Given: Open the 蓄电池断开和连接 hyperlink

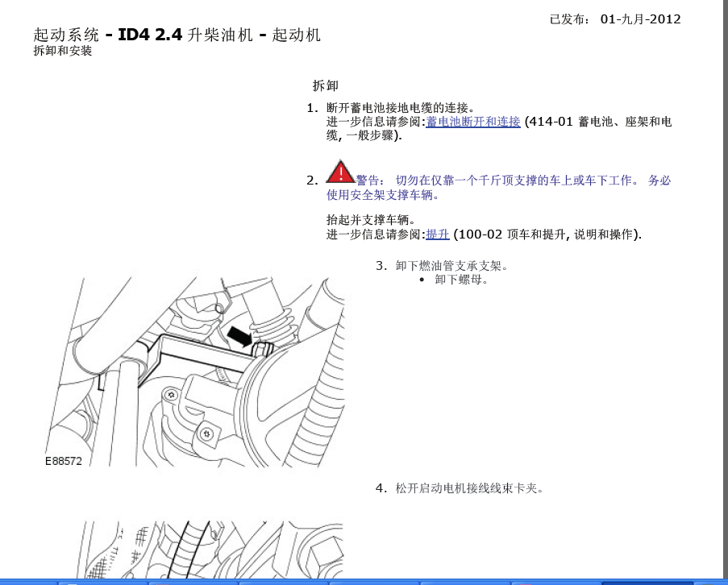Looking at the screenshot, I should coord(473,122).
